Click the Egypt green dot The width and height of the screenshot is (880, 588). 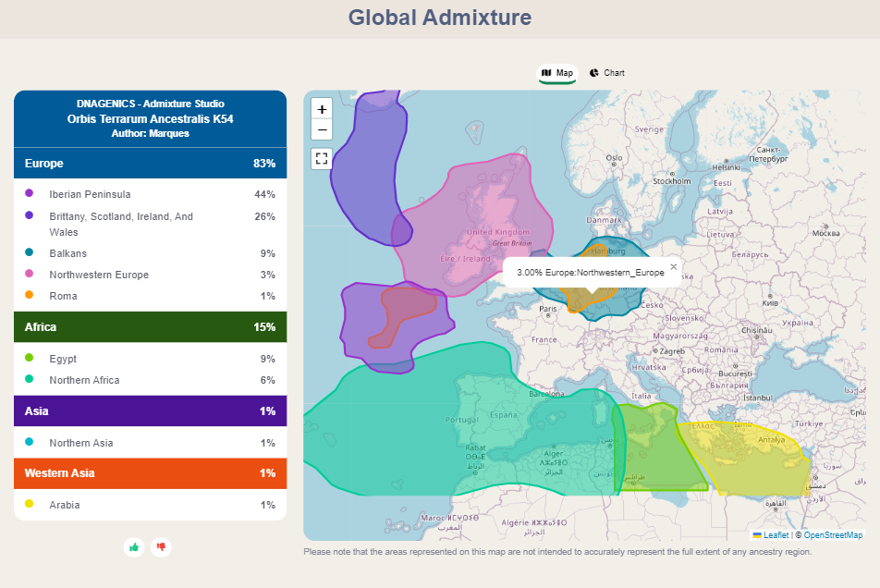pos(30,358)
